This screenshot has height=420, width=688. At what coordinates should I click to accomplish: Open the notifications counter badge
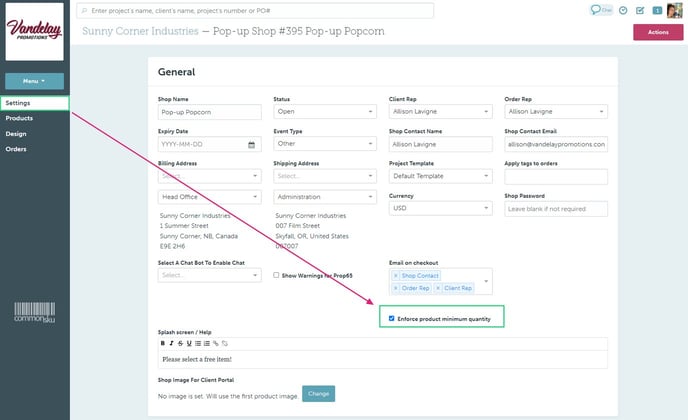pos(656,11)
